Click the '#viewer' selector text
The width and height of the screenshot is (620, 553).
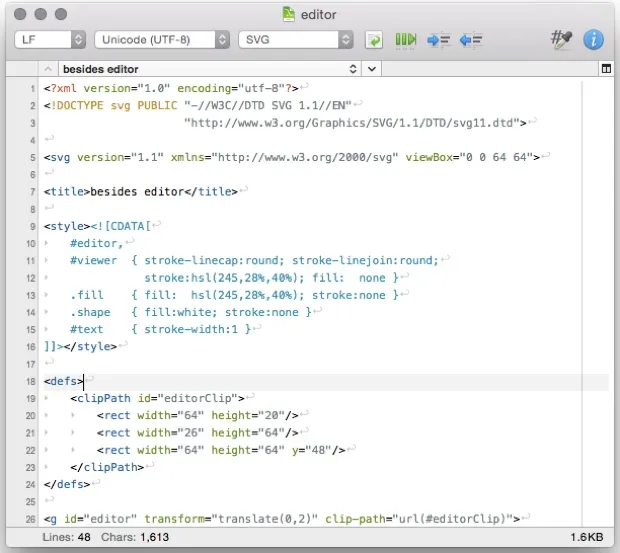[x=94, y=260]
